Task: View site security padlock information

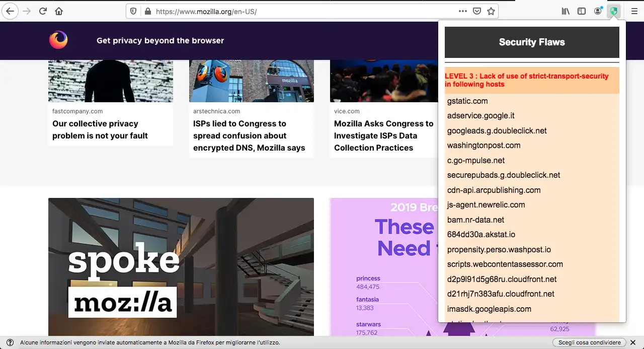Action: pos(147,11)
